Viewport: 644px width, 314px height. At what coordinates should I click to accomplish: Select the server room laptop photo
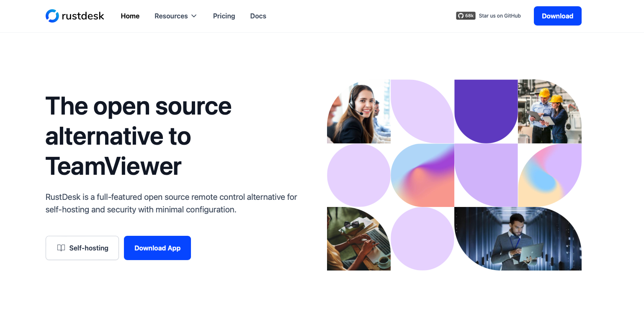point(518,239)
